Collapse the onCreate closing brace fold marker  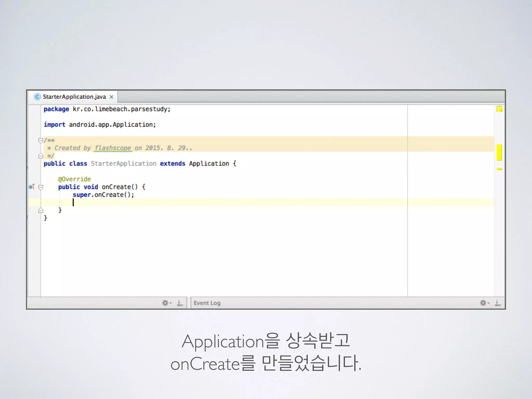tap(41, 210)
